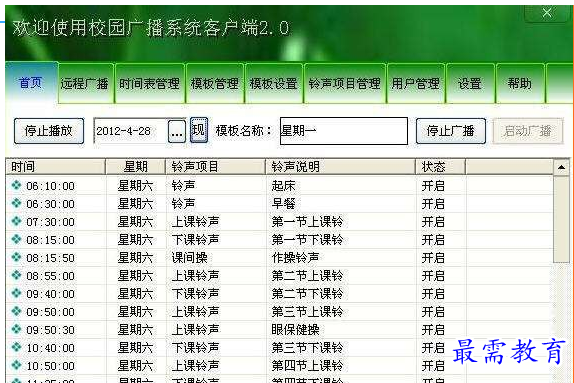Select the icon of the 09:50:30 row

tap(16, 329)
